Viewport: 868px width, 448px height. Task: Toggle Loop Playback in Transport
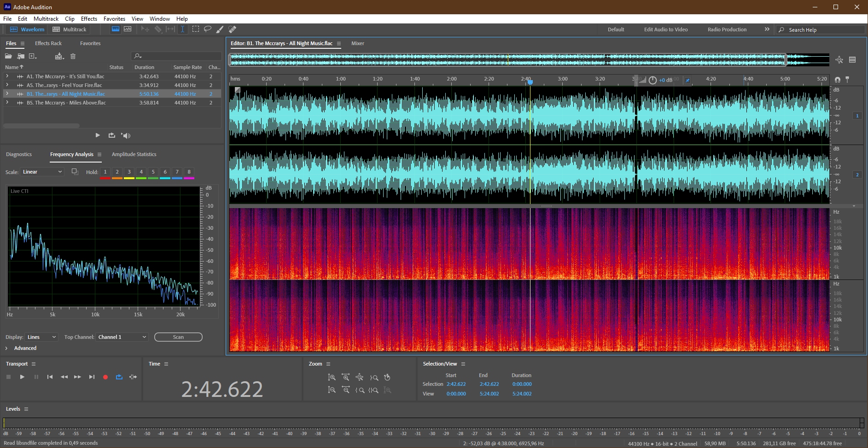coord(119,377)
